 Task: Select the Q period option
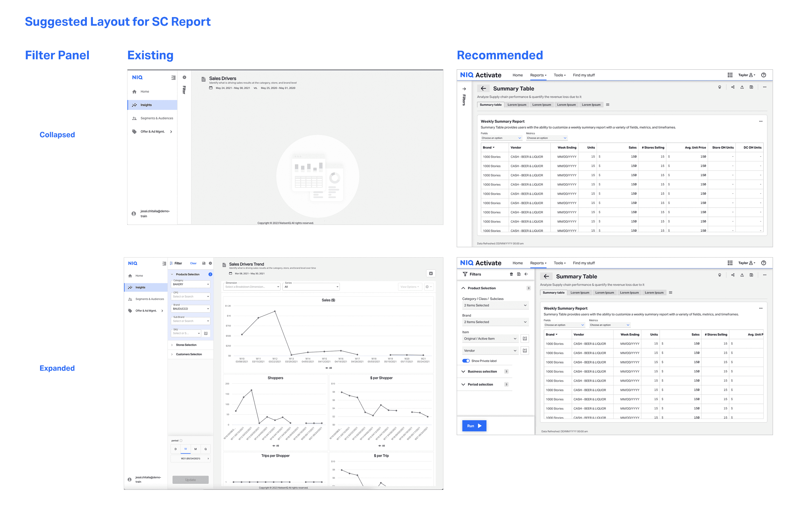205,449
